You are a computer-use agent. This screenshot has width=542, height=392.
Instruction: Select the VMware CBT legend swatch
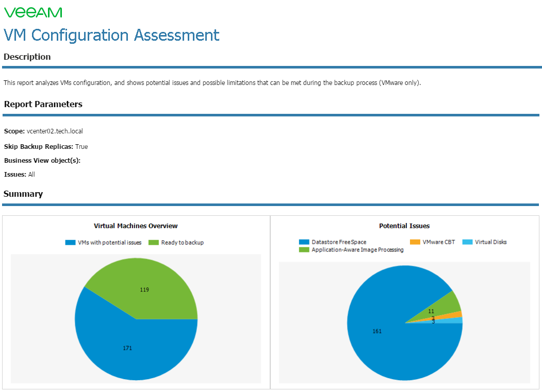pyautogui.click(x=415, y=242)
